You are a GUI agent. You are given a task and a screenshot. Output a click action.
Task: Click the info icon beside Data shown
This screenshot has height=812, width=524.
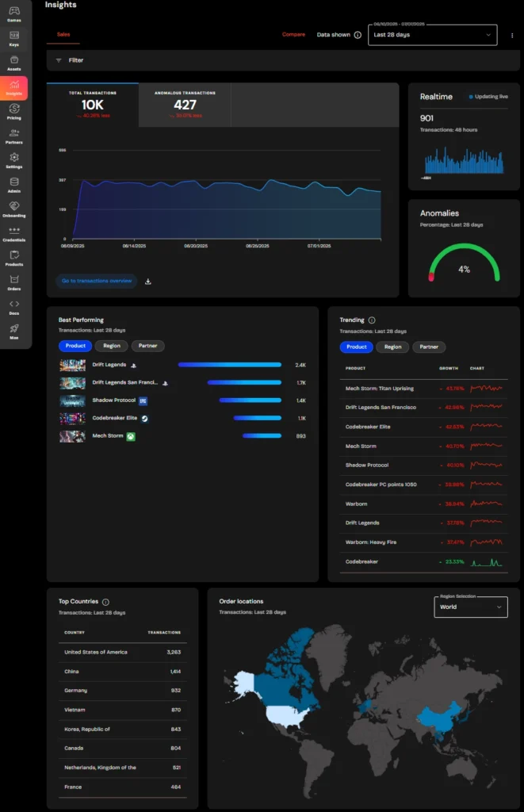pos(358,35)
